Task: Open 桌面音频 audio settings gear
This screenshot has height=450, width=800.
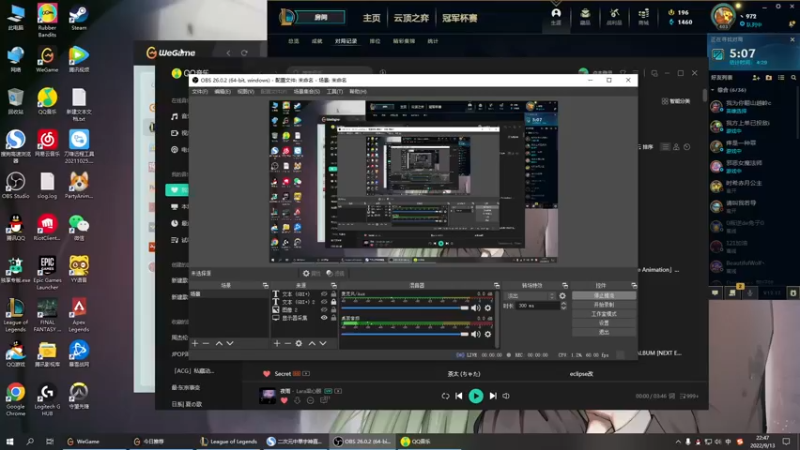Action: 488,334
